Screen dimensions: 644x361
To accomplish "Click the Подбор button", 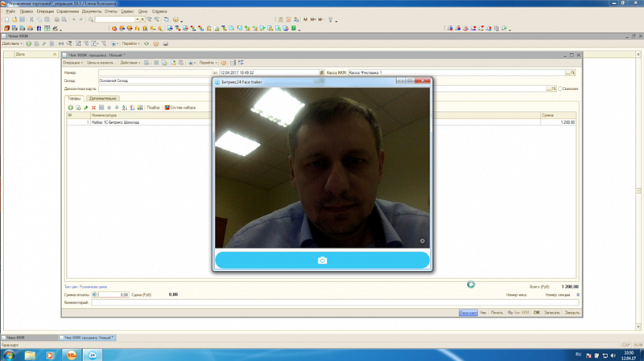I will point(153,108).
